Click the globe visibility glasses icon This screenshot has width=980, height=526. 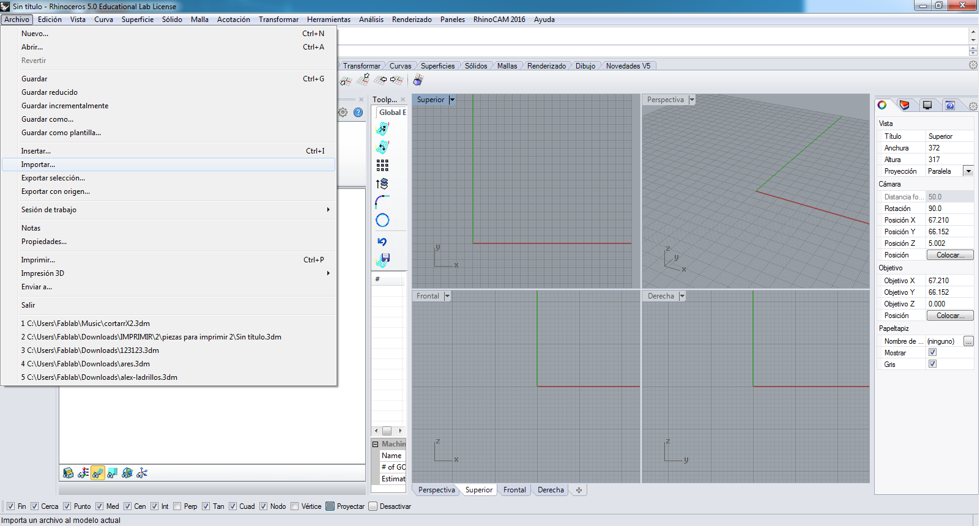(x=127, y=473)
